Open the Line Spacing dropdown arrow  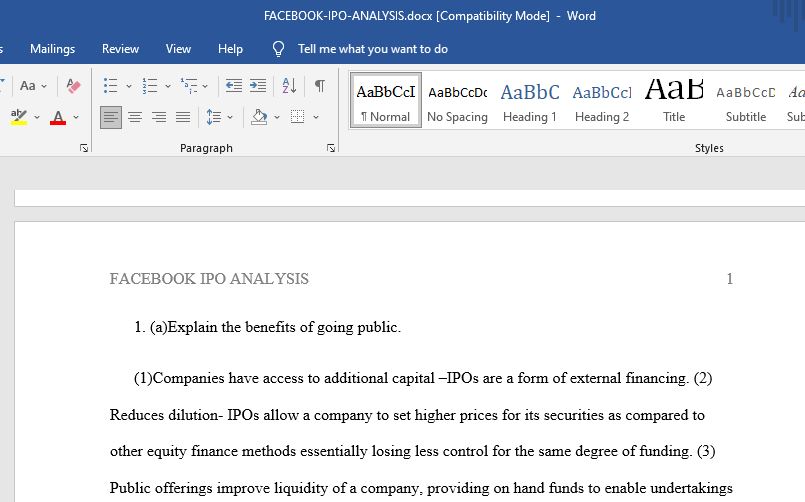(x=229, y=118)
